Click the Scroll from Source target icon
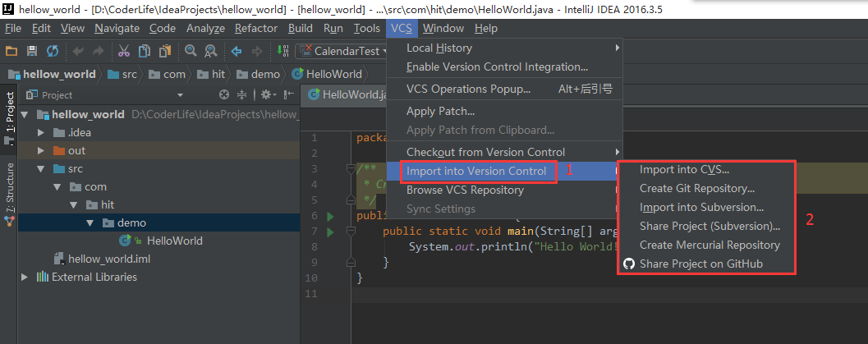 tap(223, 94)
